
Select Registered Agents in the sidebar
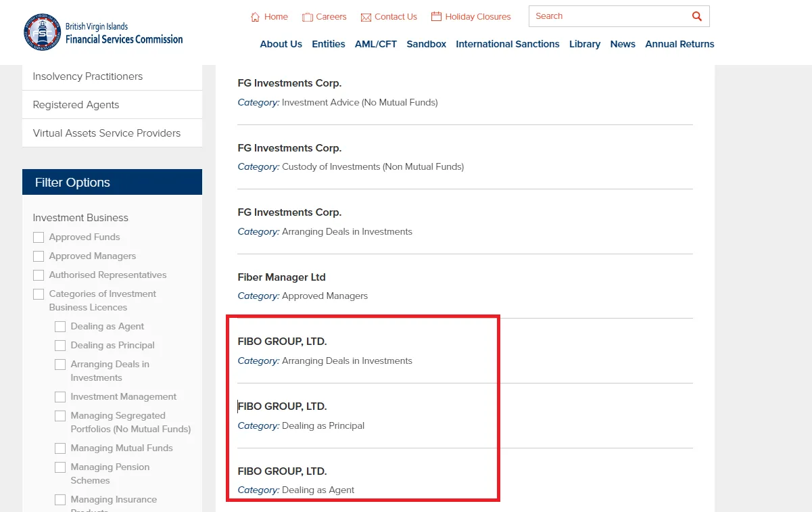[76, 105]
